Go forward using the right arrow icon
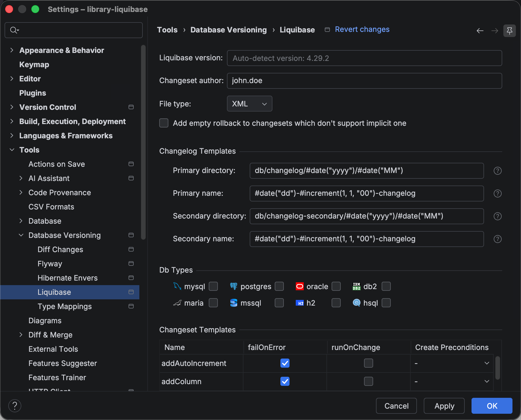 pos(495,31)
